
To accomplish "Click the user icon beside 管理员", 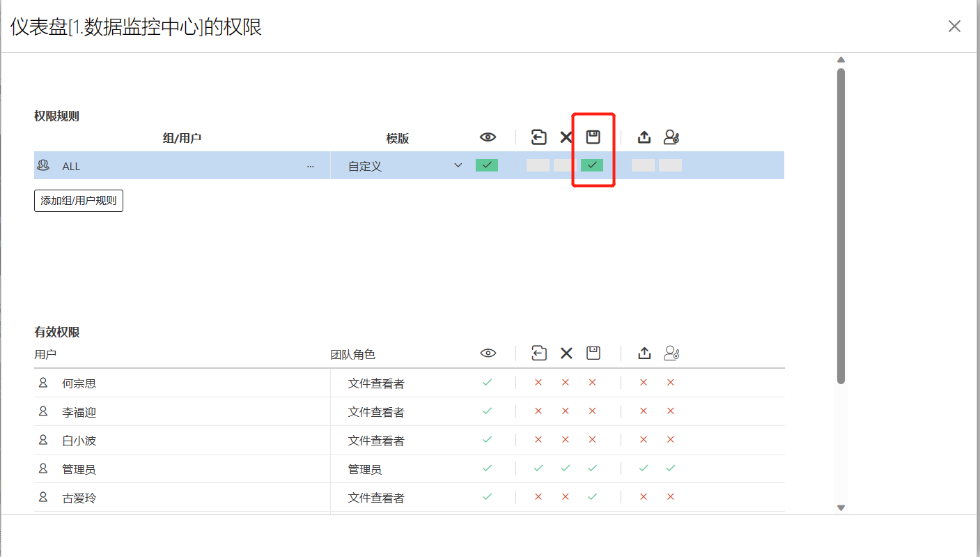I will pos(43,468).
